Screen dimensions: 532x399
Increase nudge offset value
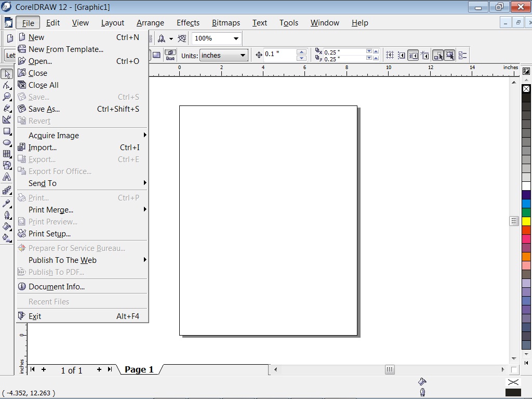pos(301,52)
